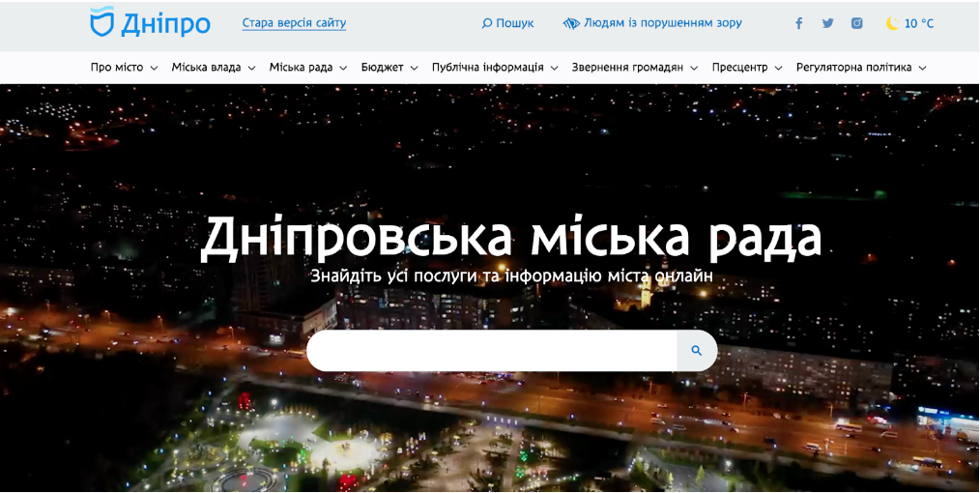Open the old site version link
Screen dimensions: 980x493
(294, 24)
